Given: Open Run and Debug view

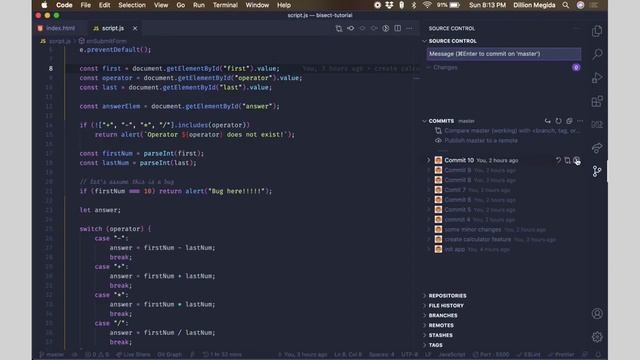Looking at the screenshot, I should (x=597, y=78).
